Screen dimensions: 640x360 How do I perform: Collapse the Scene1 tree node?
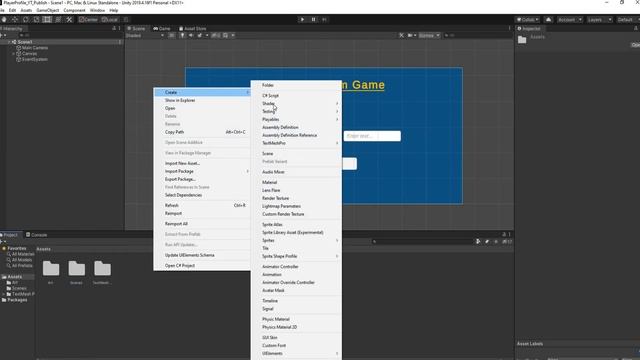tap(9, 42)
